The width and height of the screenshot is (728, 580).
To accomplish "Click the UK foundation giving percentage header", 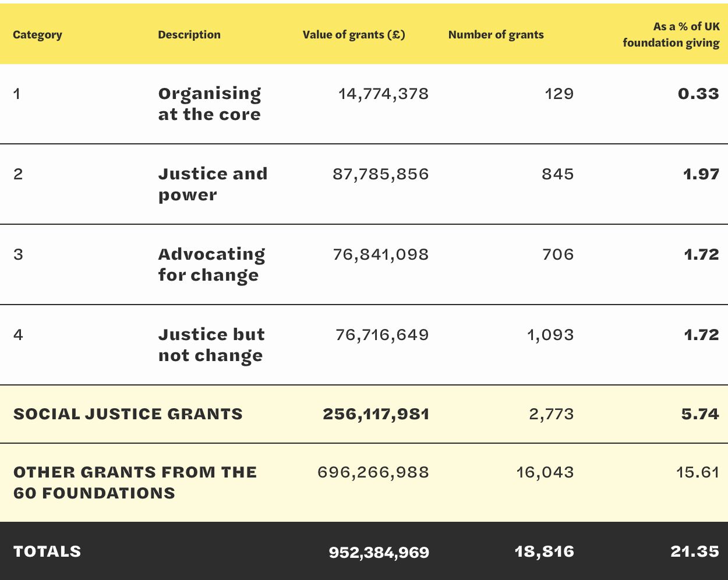I will [671, 35].
